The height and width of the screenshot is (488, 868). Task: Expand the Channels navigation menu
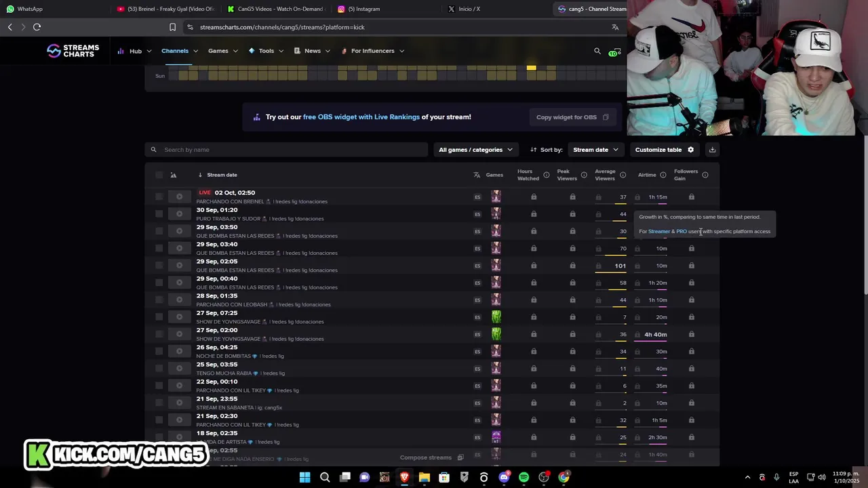(x=180, y=51)
